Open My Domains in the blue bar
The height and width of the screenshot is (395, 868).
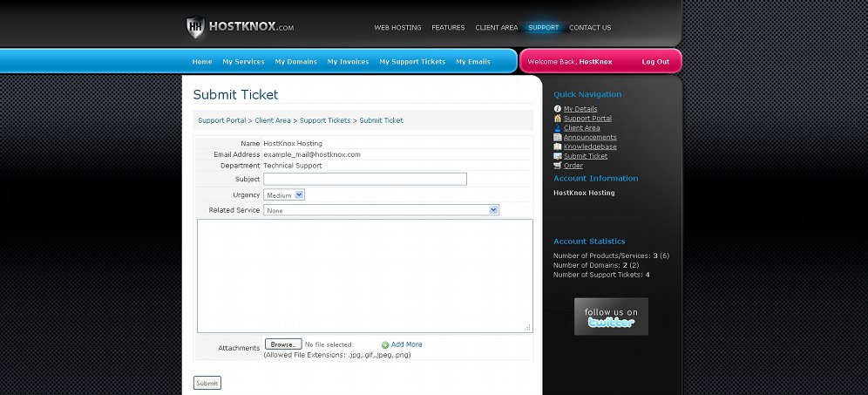295,62
